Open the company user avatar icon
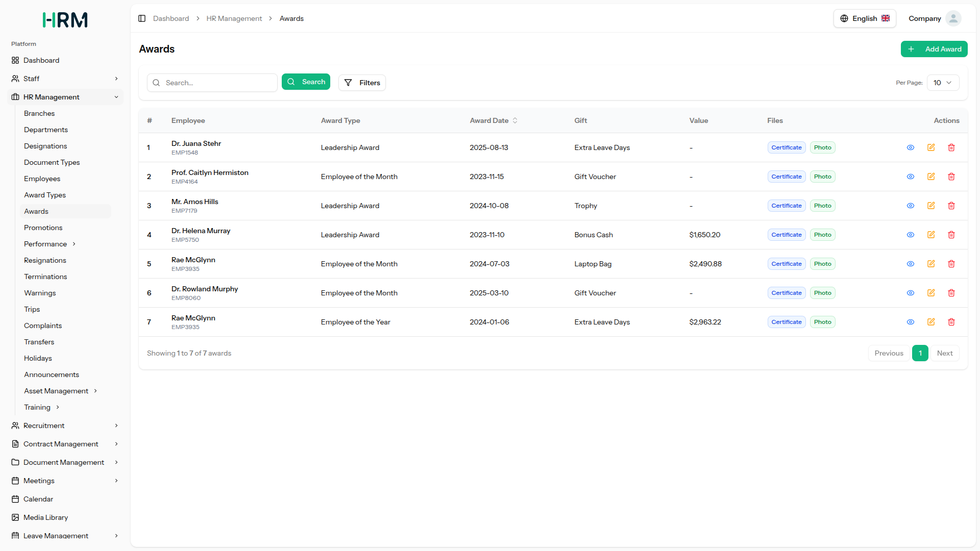The image size is (980, 551). click(x=953, y=18)
